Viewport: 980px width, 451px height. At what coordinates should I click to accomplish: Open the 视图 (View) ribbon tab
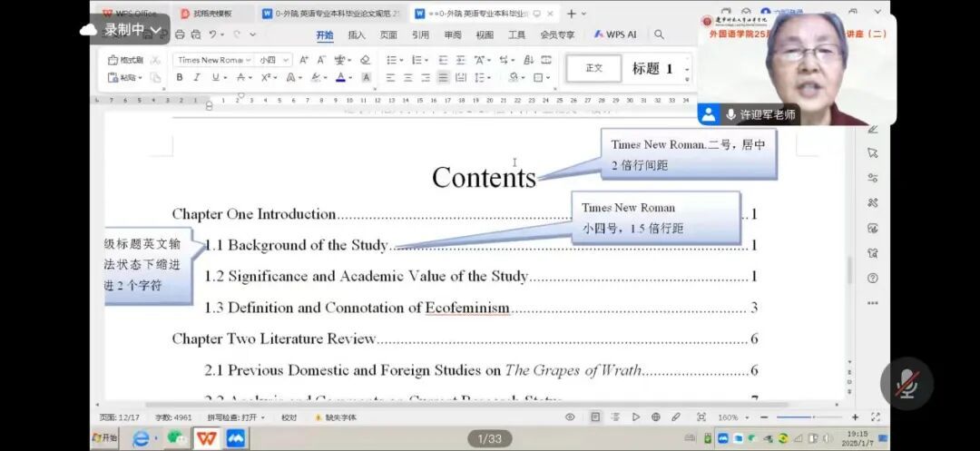tap(485, 34)
